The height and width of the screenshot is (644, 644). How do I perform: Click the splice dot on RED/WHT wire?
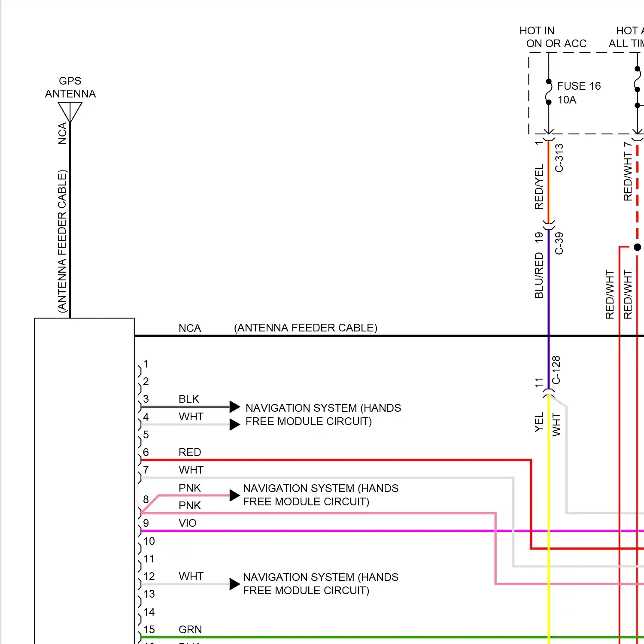pos(638,247)
